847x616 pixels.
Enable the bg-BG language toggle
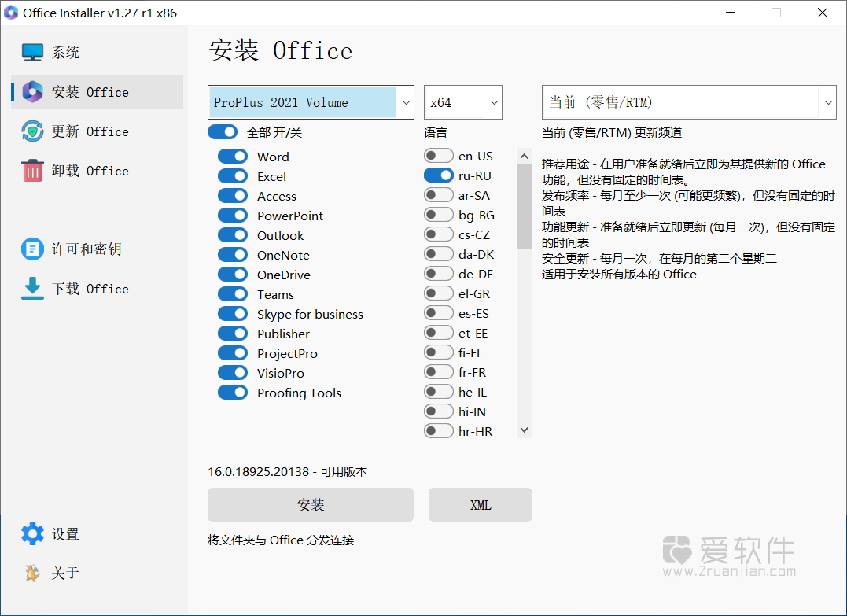(x=439, y=215)
